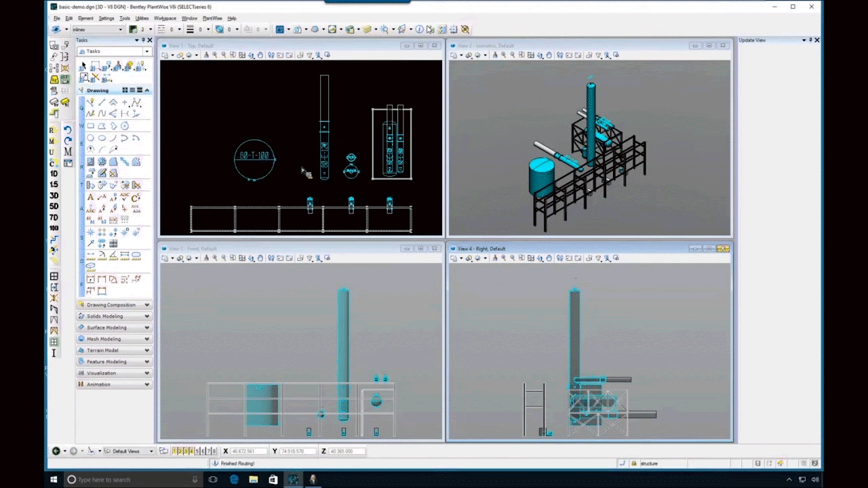Click the 7D button in left toolbar
This screenshot has width=868, height=488.
pyautogui.click(x=54, y=218)
